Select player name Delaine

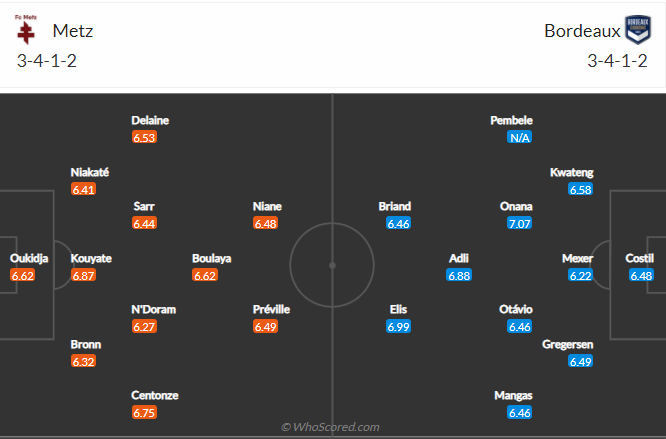coord(150,120)
